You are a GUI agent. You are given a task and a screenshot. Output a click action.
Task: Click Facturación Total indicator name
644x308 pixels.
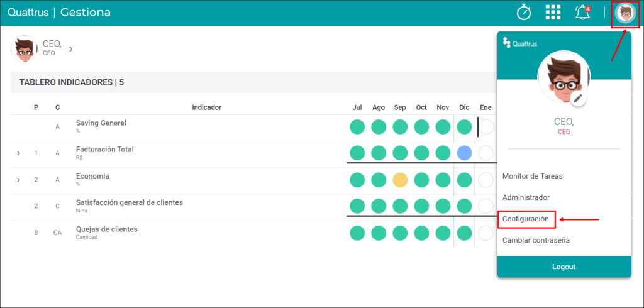tap(105, 150)
